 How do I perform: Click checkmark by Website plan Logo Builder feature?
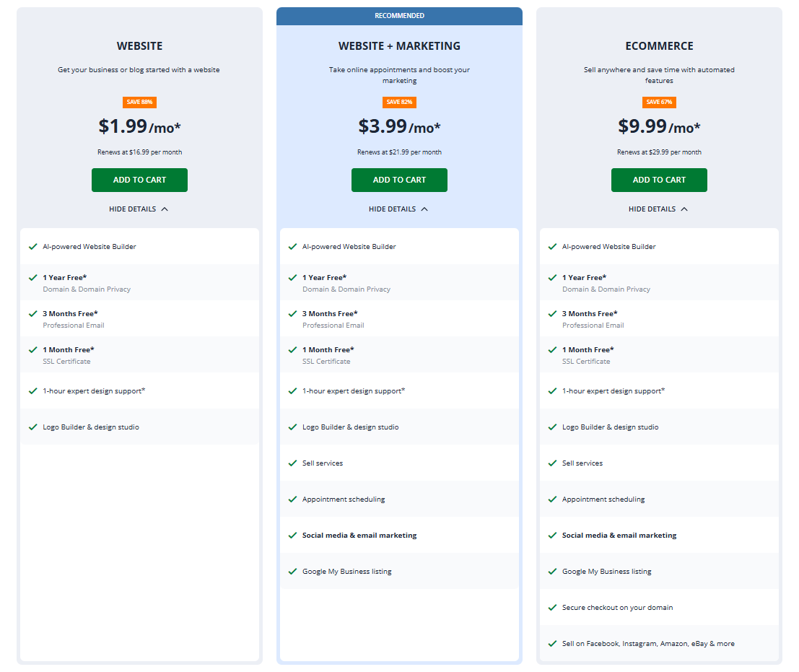[32, 427]
